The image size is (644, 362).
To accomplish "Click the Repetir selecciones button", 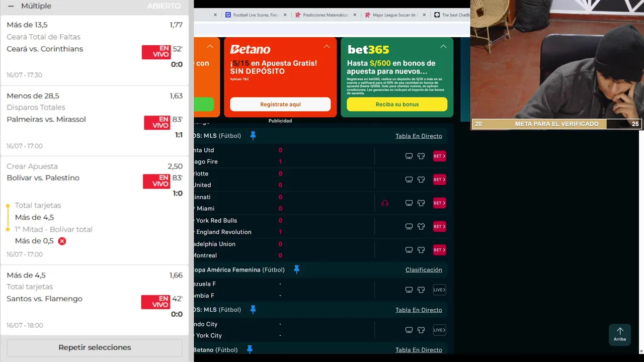I will click(95, 347).
